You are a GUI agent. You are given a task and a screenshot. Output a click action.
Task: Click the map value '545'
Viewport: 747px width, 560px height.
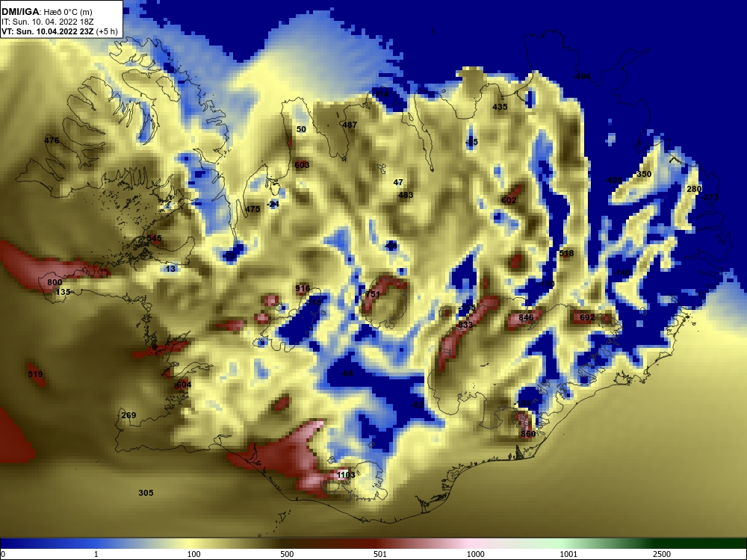155,238
